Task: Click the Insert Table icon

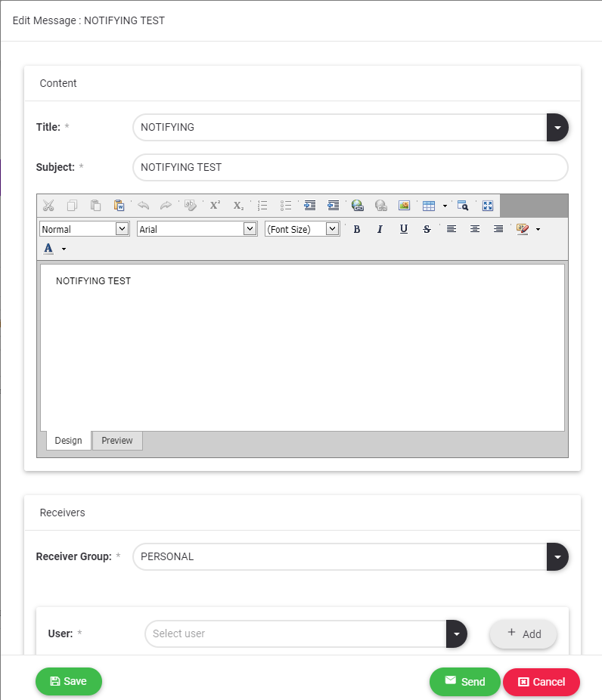Action: point(429,206)
